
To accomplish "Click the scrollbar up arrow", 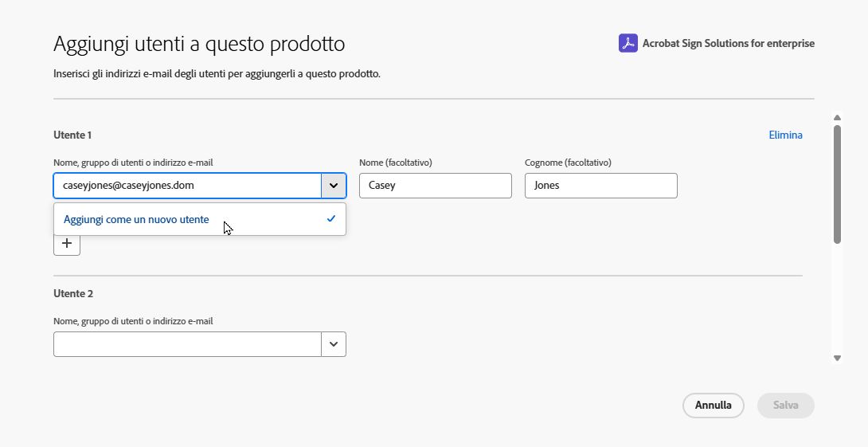I will click(x=837, y=117).
